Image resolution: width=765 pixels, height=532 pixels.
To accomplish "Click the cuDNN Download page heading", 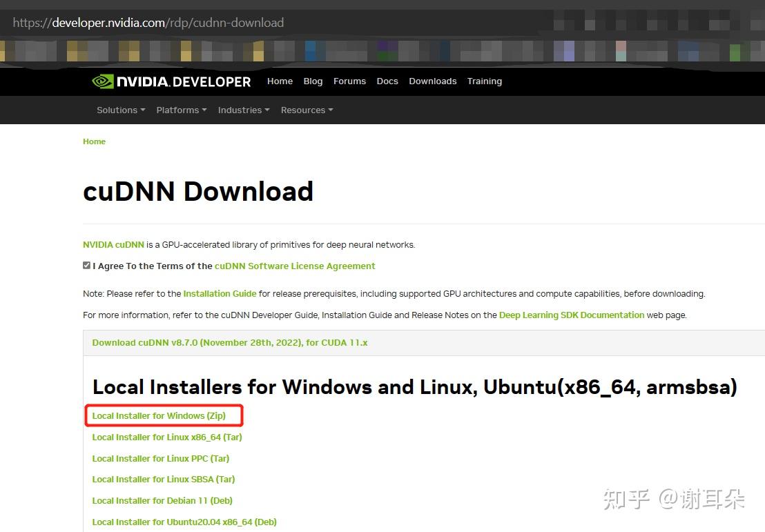I will click(198, 191).
